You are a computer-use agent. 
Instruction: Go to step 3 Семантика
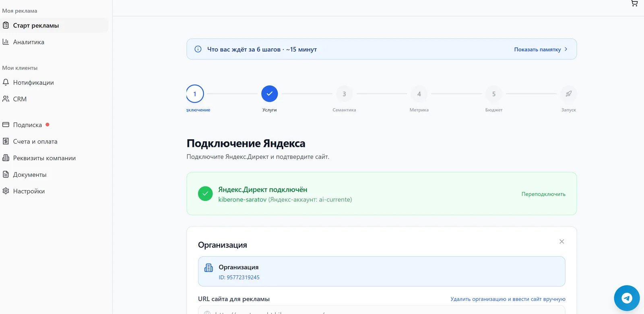(344, 94)
